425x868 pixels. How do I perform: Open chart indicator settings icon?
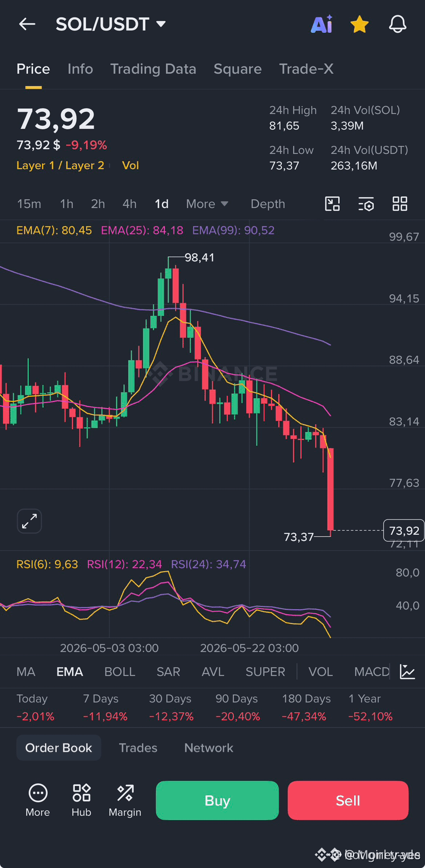click(x=366, y=204)
